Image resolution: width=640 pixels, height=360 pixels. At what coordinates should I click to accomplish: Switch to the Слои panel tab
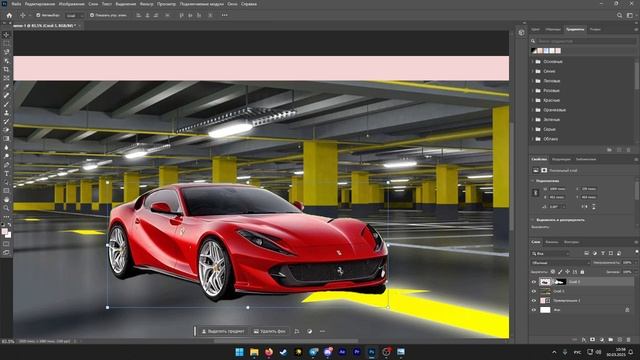536,242
